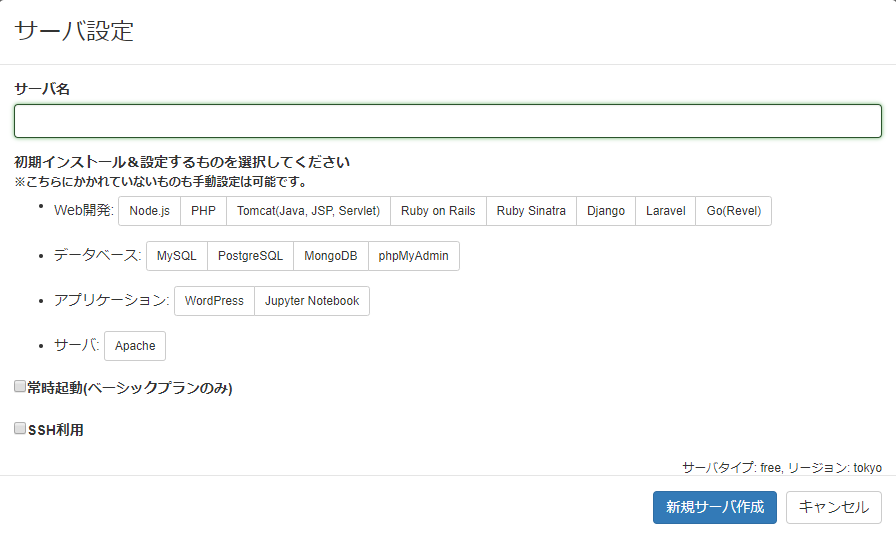Click the キャンセル button

(x=834, y=507)
